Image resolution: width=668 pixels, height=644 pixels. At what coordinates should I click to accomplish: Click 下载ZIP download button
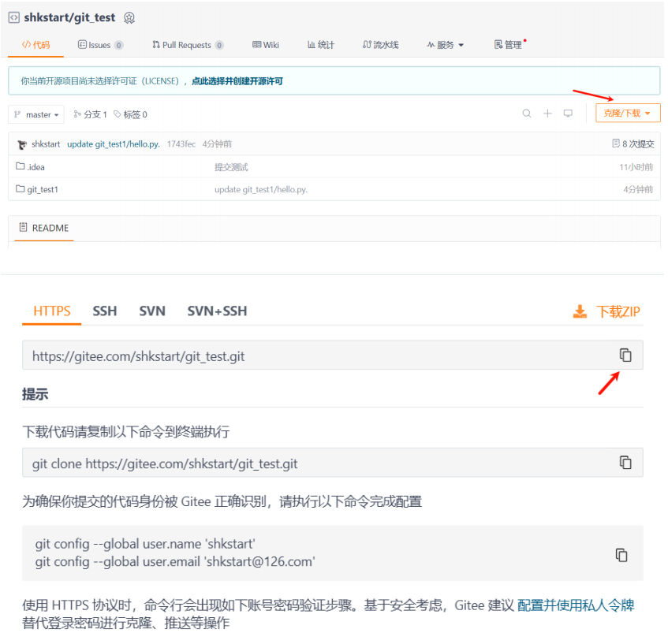(x=606, y=312)
